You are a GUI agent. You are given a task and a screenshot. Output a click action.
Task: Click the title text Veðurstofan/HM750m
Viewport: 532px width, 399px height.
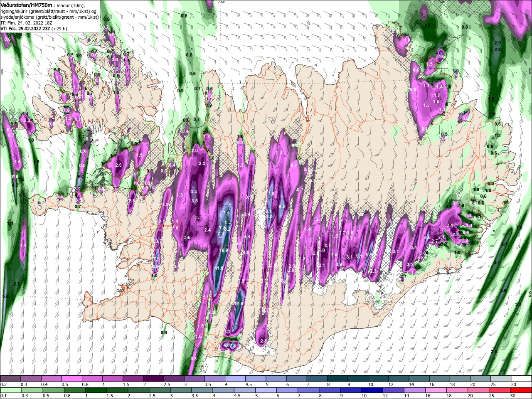coord(26,5)
